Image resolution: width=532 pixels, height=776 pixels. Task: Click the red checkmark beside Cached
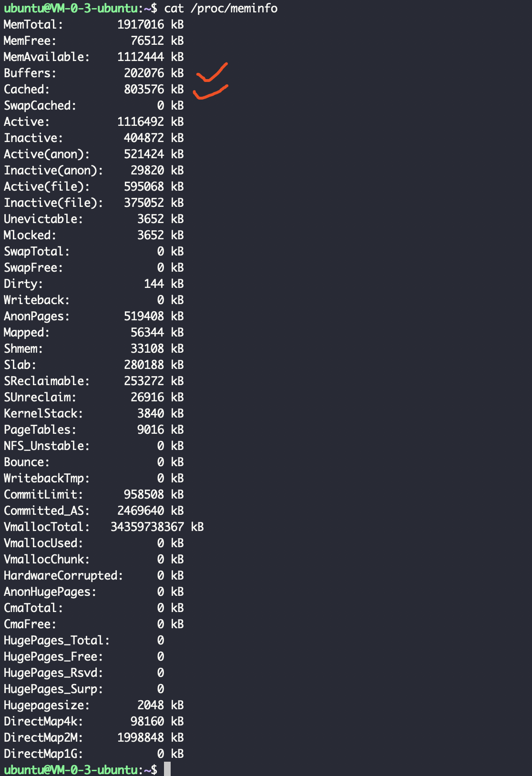[x=210, y=92]
